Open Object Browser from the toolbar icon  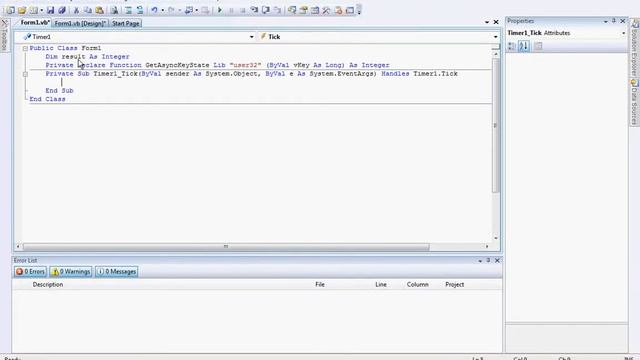click(315, 10)
